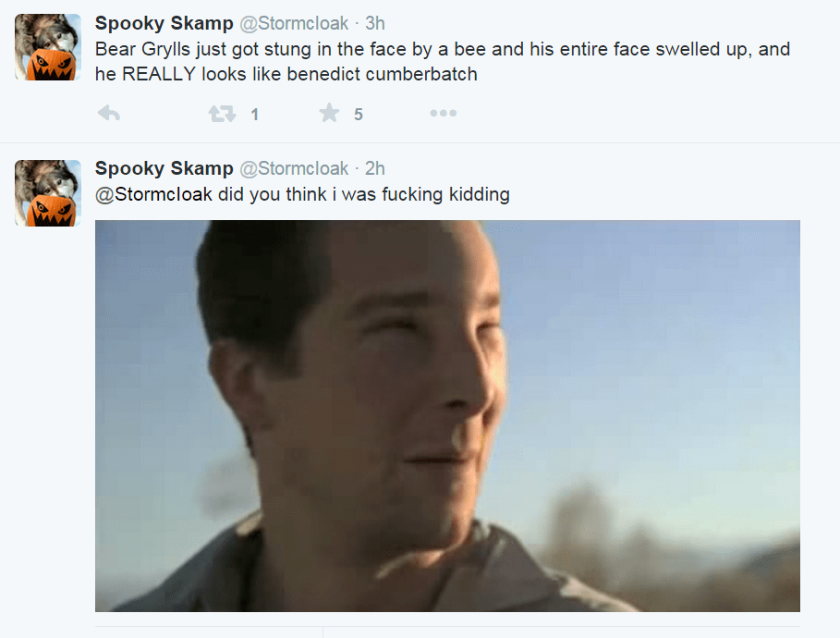The height and width of the screenshot is (638, 840).
Task: Favorite the first tweet with the star
Action: pyautogui.click(x=329, y=113)
